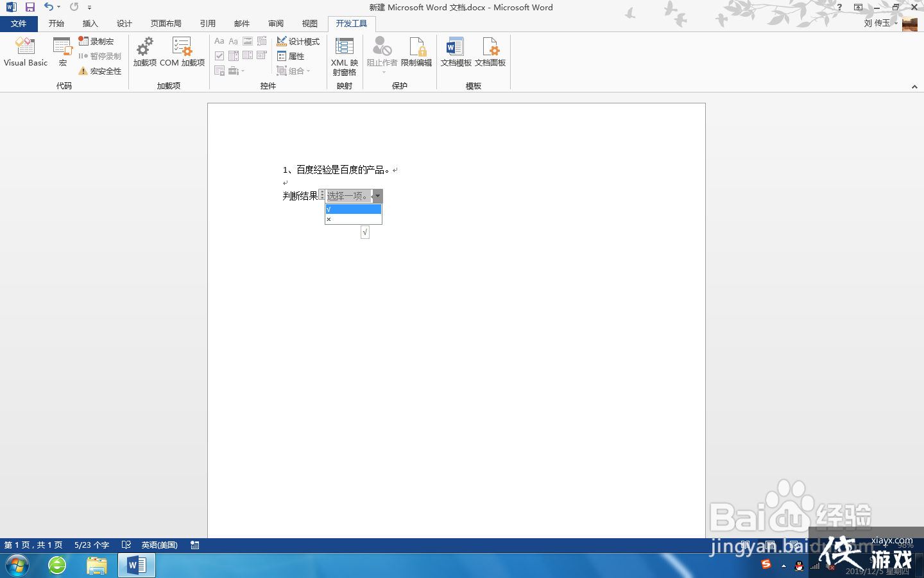Open the Windows Start menu
Image resolution: width=924 pixels, height=578 pixels.
coord(17,566)
